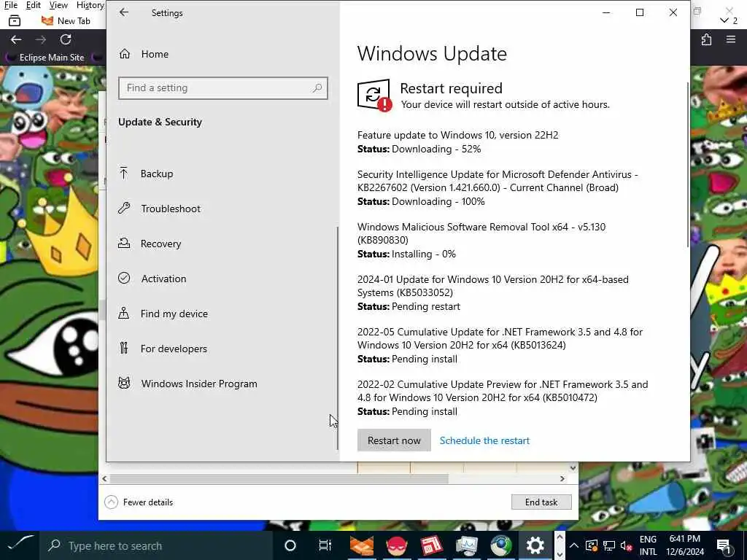747x560 pixels.
Task: Click Task Manager horizontal scrollbar thumb
Action: click(x=279, y=478)
